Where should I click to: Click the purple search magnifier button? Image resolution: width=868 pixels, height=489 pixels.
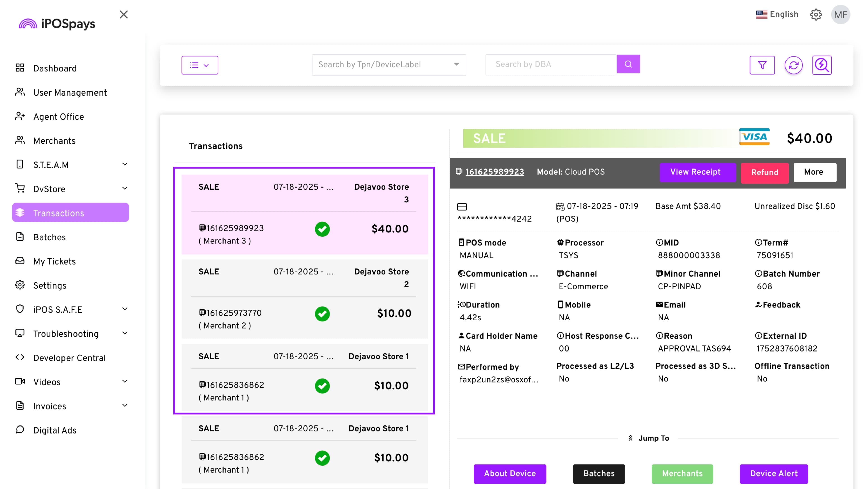(628, 64)
